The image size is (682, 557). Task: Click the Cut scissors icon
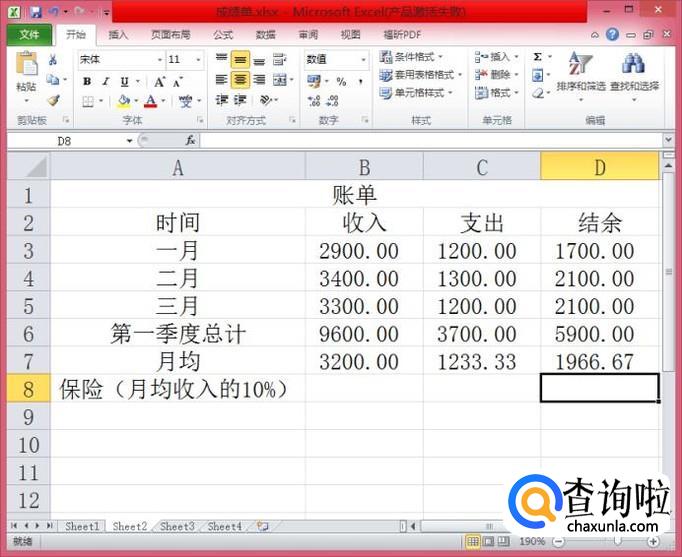pos(53,60)
